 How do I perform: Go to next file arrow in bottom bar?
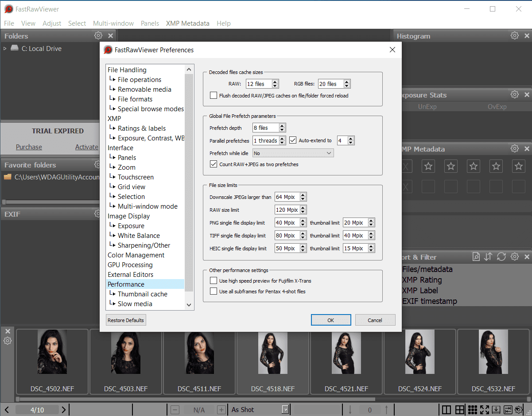tap(64, 410)
